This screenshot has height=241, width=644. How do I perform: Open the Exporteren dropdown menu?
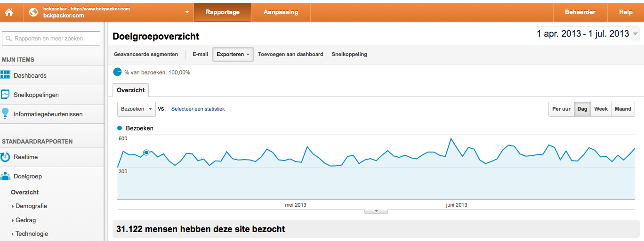(233, 54)
